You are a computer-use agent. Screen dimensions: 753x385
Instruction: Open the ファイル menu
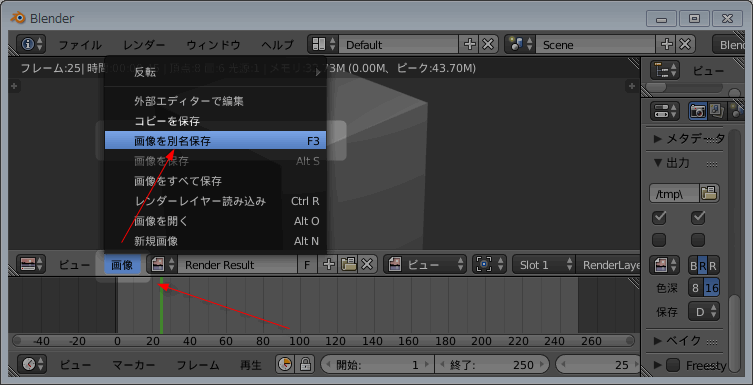(80, 45)
